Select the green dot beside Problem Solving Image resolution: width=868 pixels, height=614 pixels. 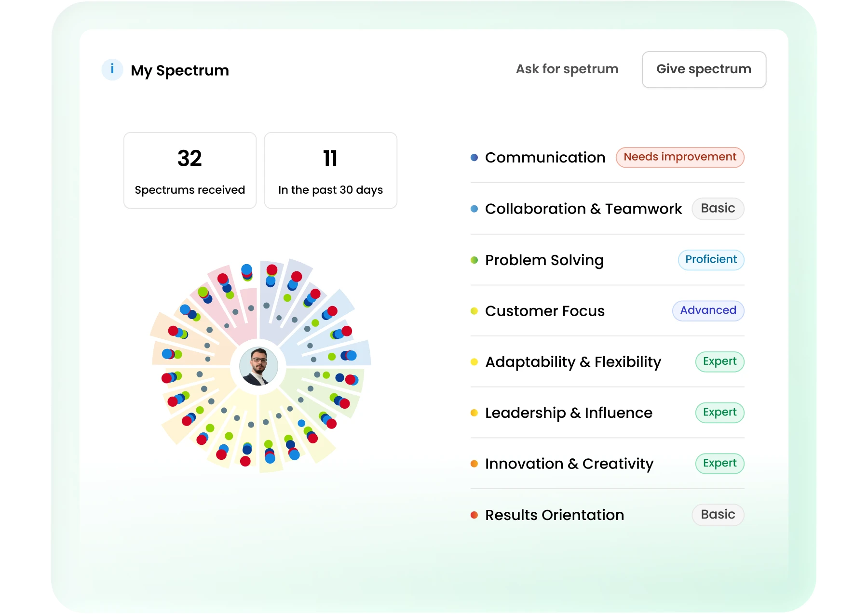474,259
